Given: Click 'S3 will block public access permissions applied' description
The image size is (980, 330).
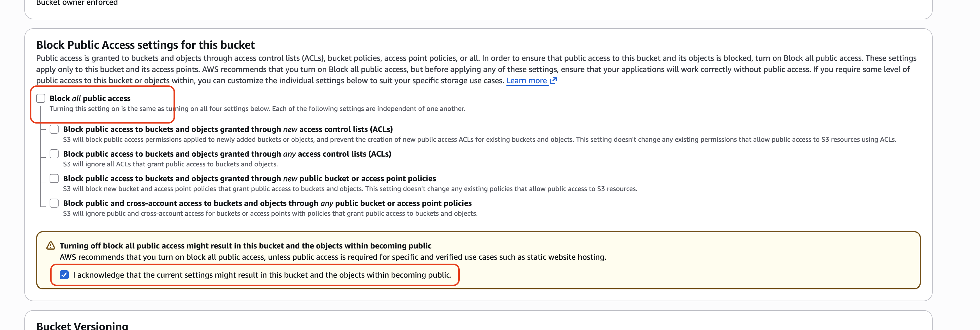Looking at the screenshot, I should [479, 140].
